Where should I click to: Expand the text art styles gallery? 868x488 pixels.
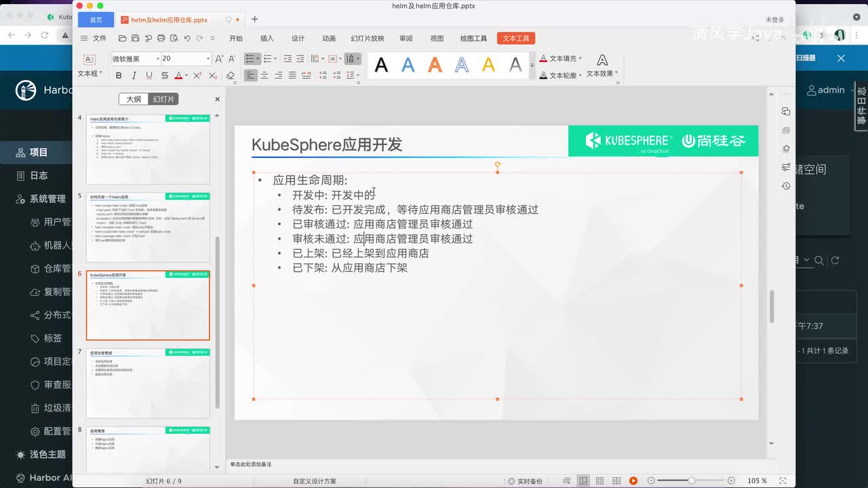click(x=532, y=66)
